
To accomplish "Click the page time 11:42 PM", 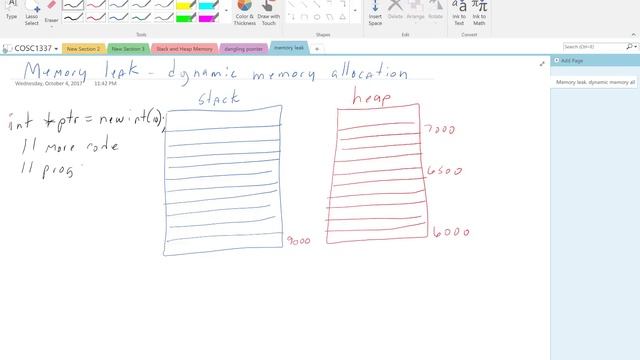I will [105, 83].
